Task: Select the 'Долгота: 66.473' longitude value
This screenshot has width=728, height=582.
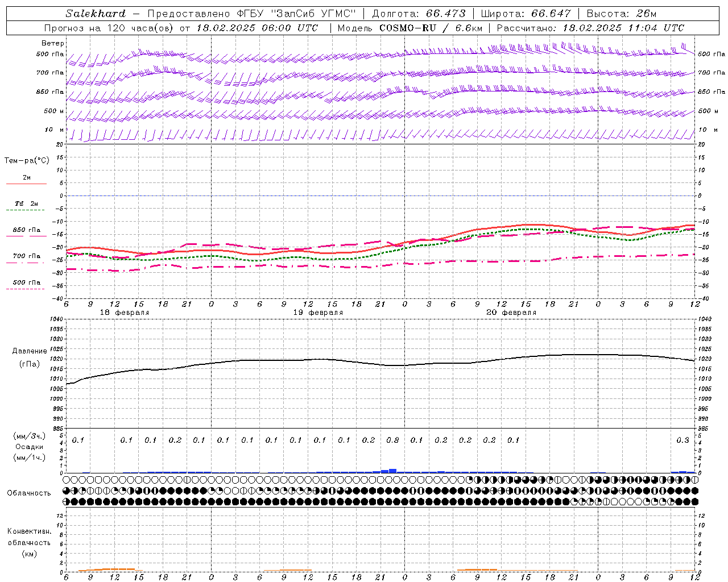Action: 419,14
